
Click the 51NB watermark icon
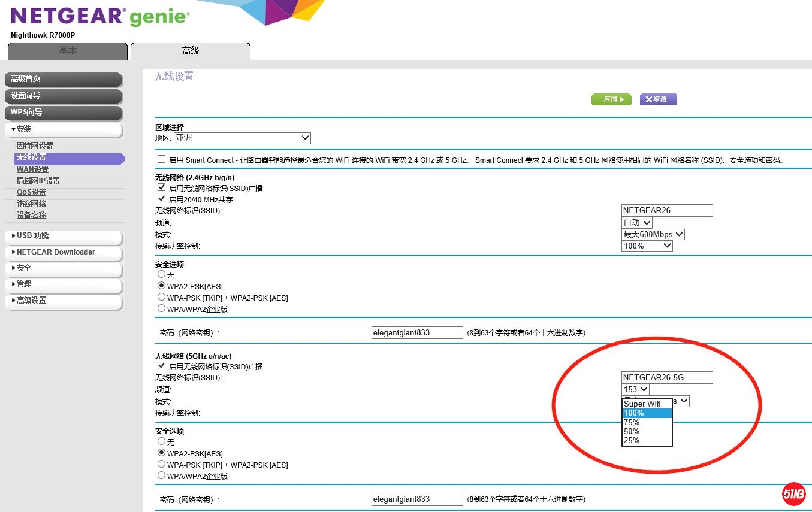coord(794,493)
